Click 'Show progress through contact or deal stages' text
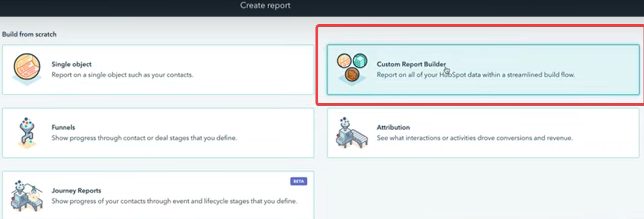 [144, 138]
